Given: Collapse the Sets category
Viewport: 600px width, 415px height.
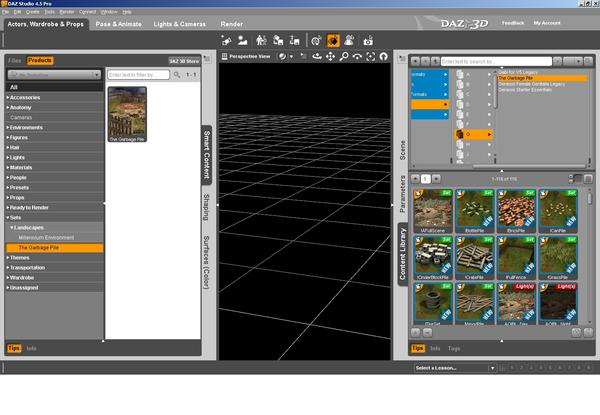Looking at the screenshot, I should click(8, 218).
